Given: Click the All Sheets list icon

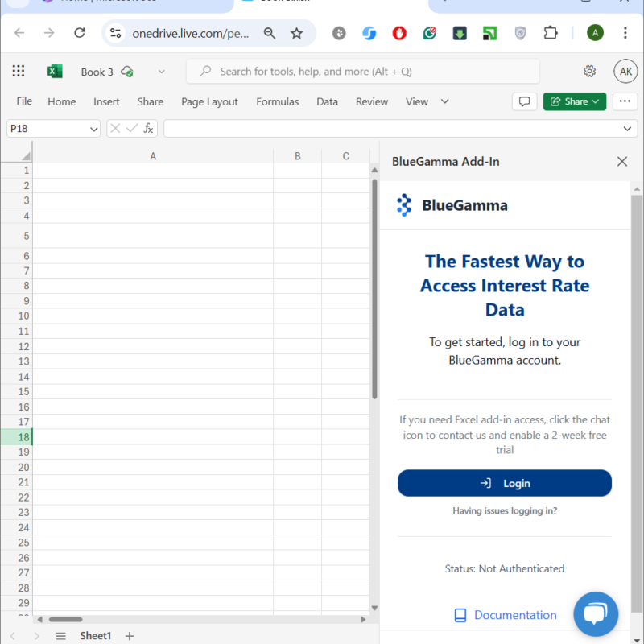Looking at the screenshot, I should coord(60,636).
